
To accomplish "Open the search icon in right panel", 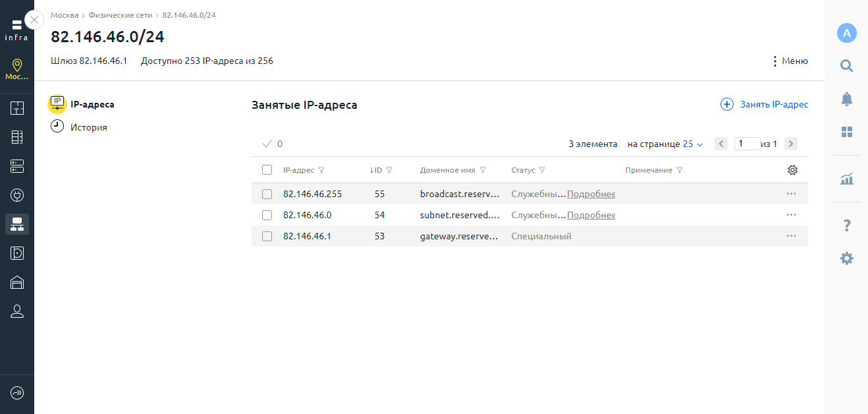I will [846, 65].
